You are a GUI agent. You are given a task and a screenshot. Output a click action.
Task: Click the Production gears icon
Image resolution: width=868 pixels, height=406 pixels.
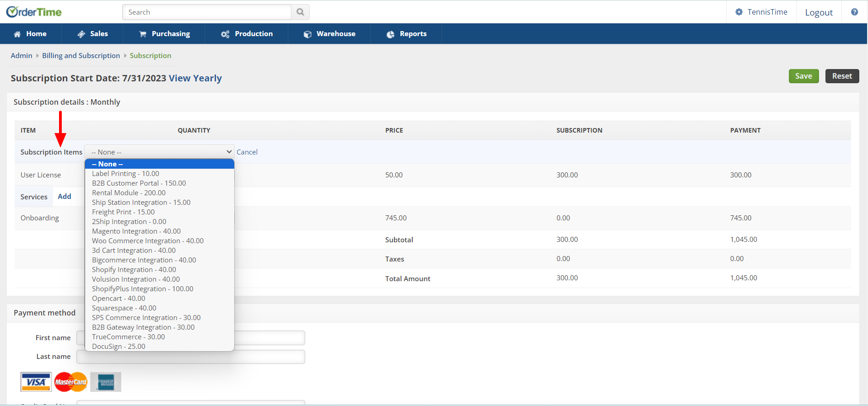(x=225, y=34)
